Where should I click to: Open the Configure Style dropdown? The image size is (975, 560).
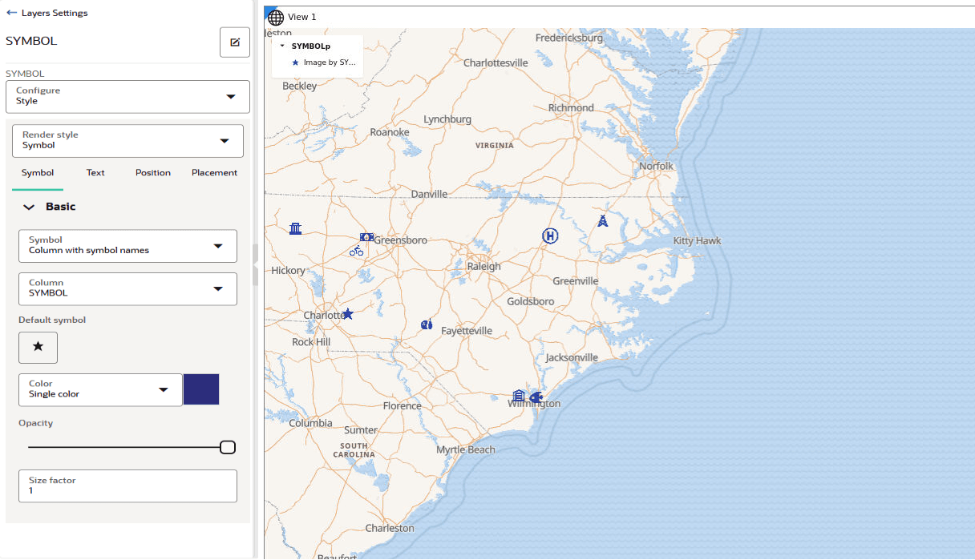[128, 96]
